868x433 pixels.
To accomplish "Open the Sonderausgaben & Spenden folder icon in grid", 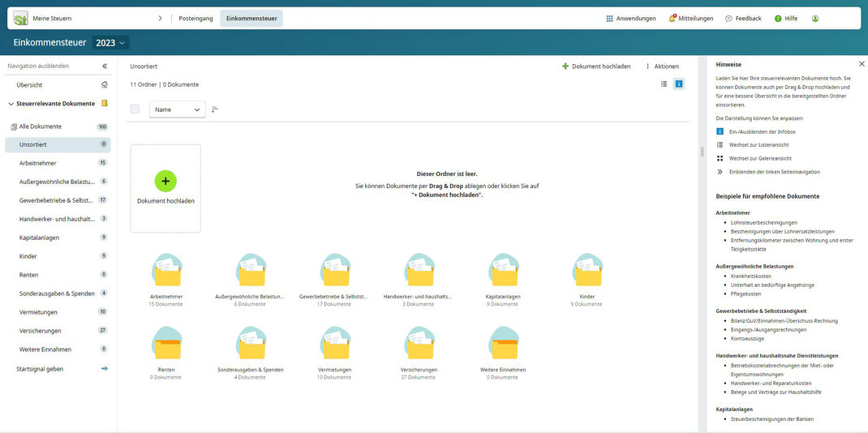I will pos(250,344).
